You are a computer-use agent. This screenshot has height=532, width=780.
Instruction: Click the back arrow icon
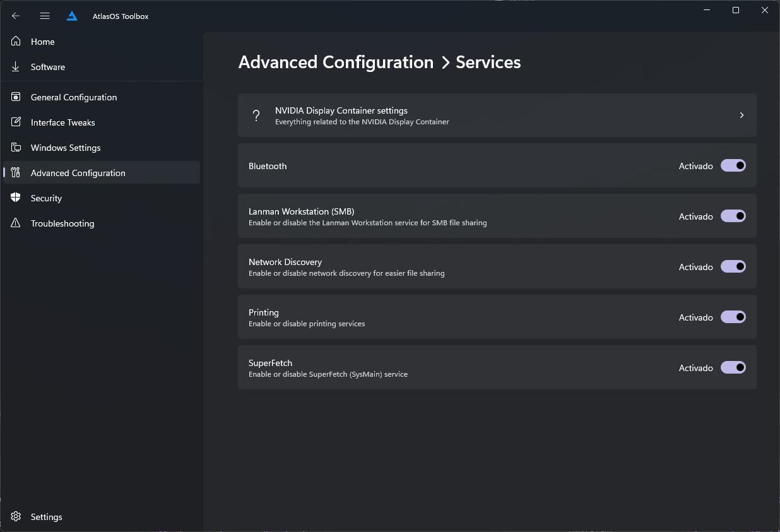(x=16, y=16)
